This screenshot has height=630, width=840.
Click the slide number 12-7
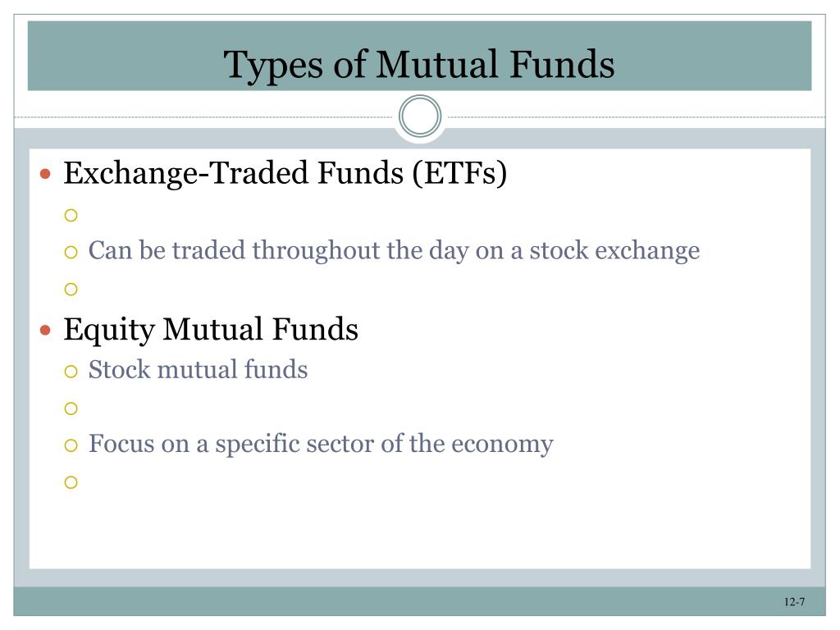pos(794,601)
